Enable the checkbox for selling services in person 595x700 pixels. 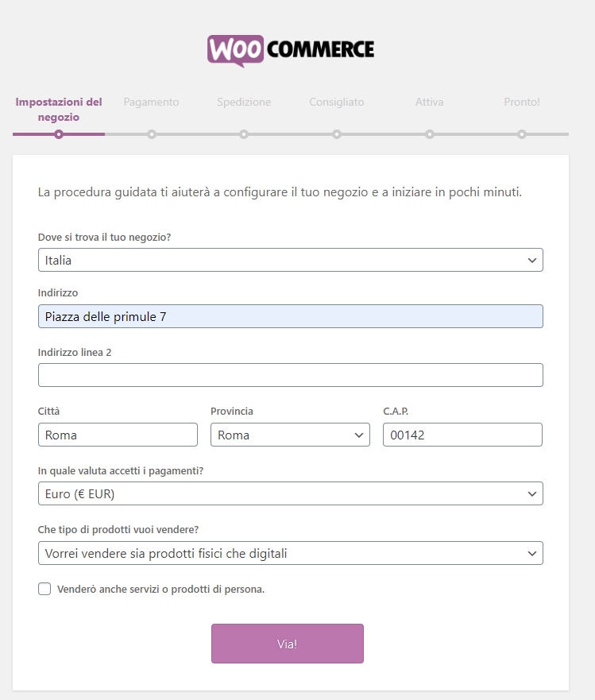pyautogui.click(x=44, y=589)
